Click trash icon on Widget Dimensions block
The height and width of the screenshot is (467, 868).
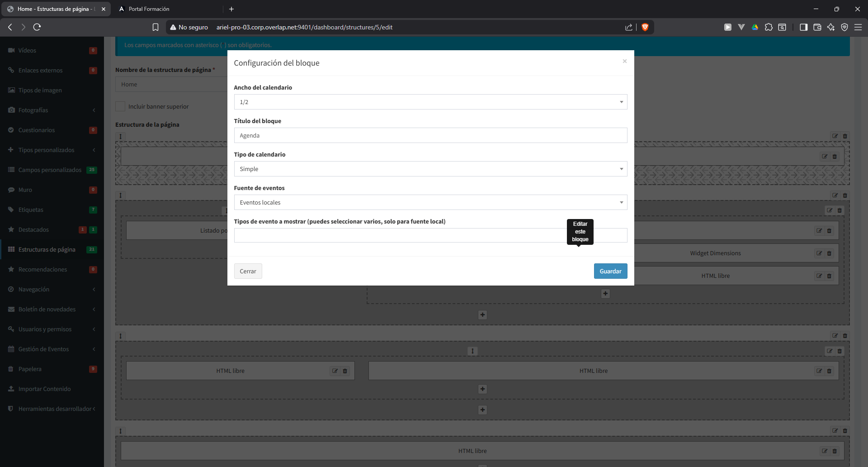tap(829, 253)
